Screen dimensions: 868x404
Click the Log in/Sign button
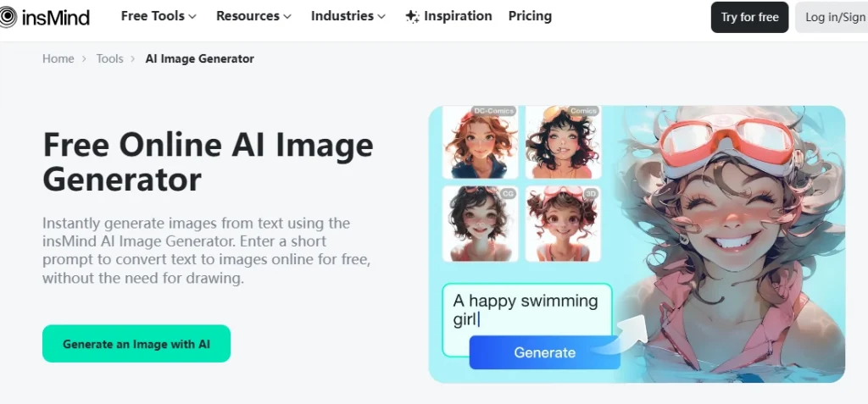832,17
